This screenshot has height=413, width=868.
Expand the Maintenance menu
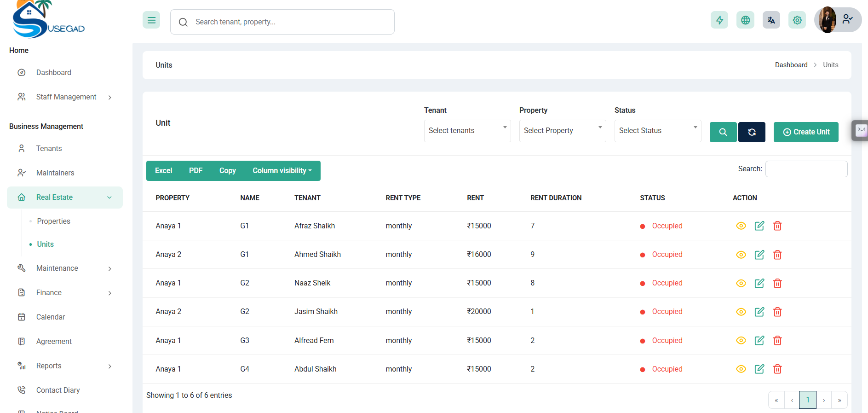[65, 268]
